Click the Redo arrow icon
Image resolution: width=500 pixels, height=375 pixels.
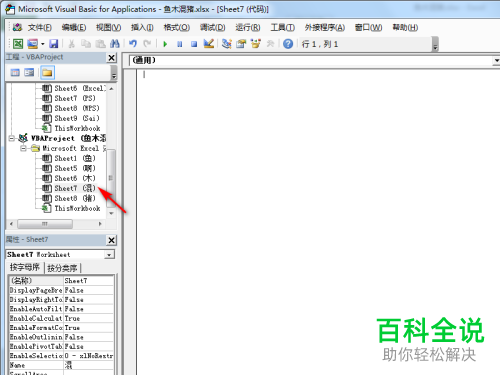[x=147, y=44]
